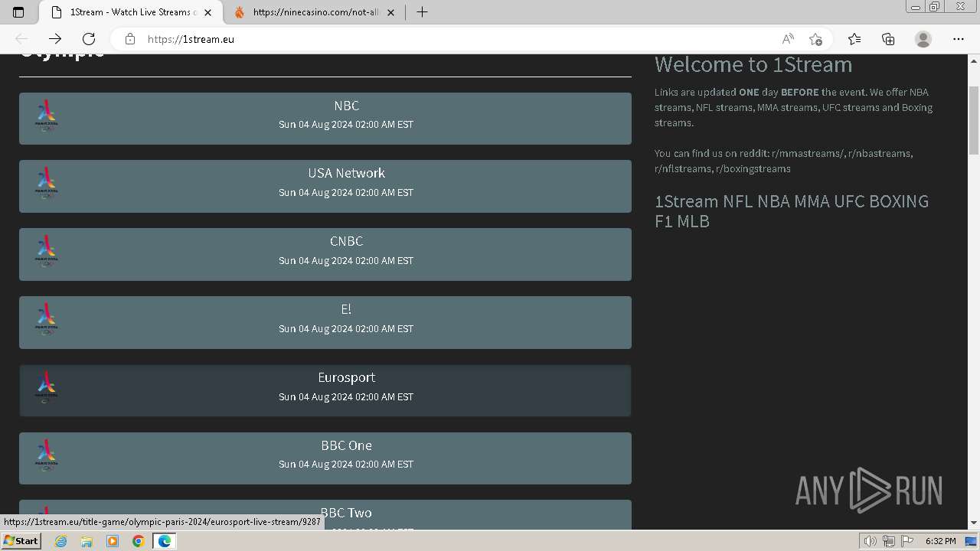
Task: Open the Collections icon
Action: coord(888,39)
